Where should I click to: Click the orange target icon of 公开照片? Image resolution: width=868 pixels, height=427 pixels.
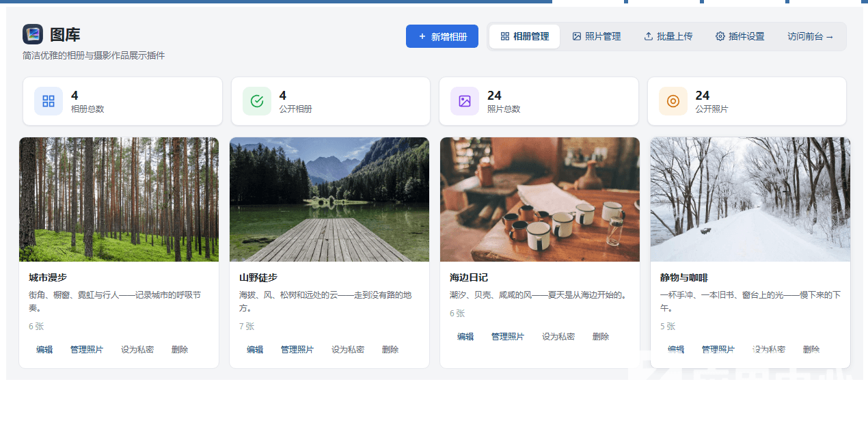pos(673,101)
